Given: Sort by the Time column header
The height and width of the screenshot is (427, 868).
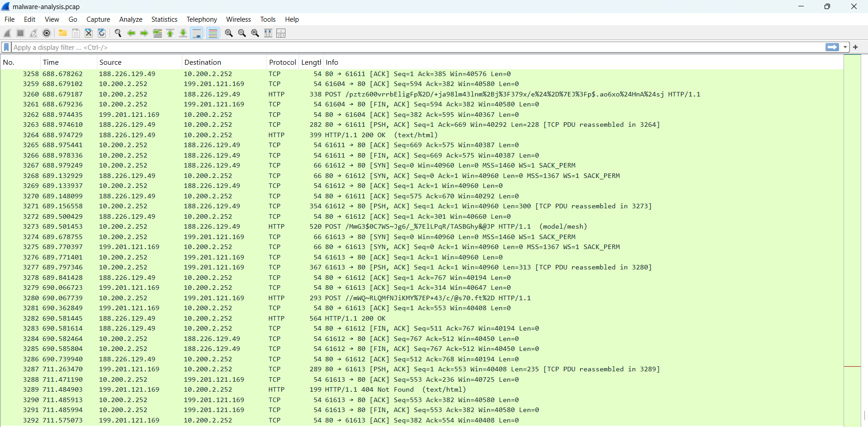Looking at the screenshot, I should coord(68,62).
